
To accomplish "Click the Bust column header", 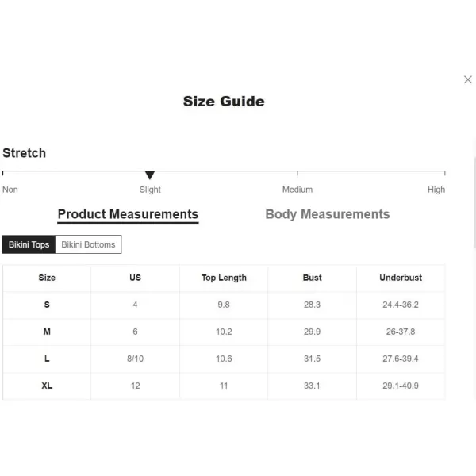I will click(x=312, y=278).
